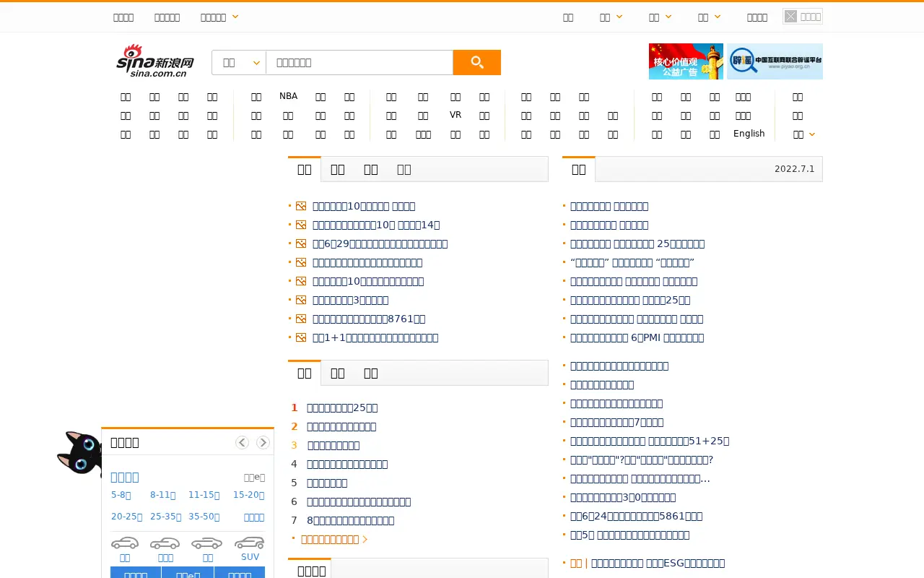Open the search category dropdown beside search box
The width and height of the screenshot is (924, 578).
click(239, 63)
